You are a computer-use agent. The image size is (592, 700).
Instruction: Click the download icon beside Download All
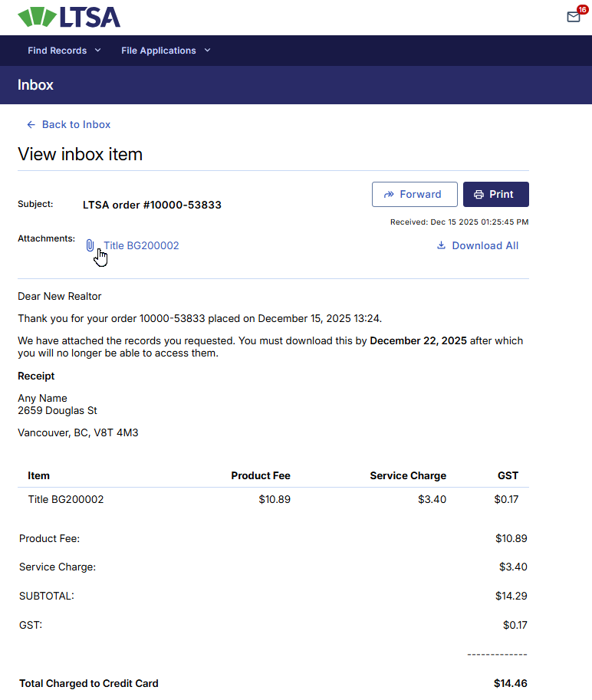pos(441,245)
